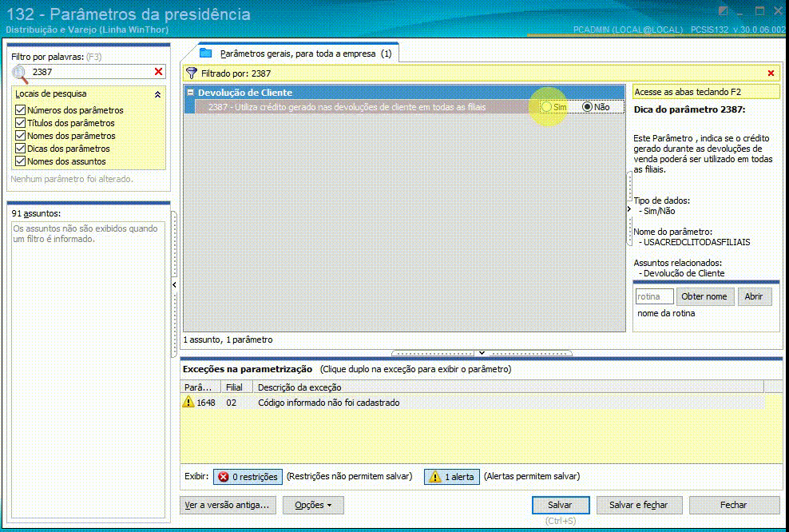The width and height of the screenshot is (789, 532).
Task: Toggle Números dos parâmetros checkbox
Action: coord(21,109)
